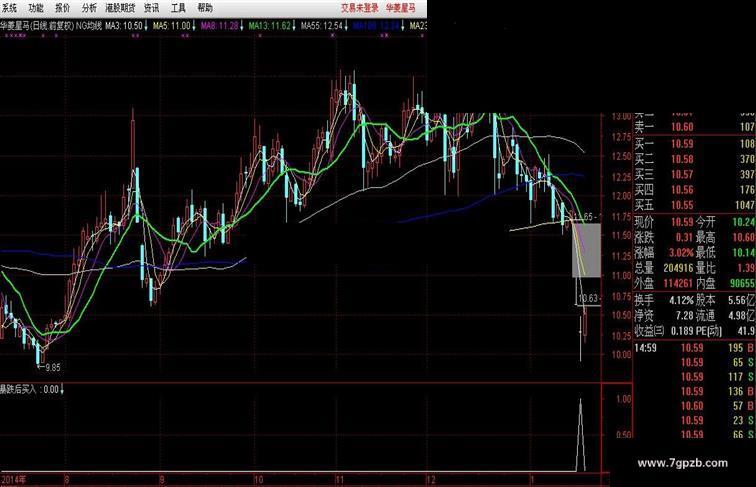This screenshot has width=756, height=487.
Task: Click the 外盘 value 114261
Action: [678, 284]
